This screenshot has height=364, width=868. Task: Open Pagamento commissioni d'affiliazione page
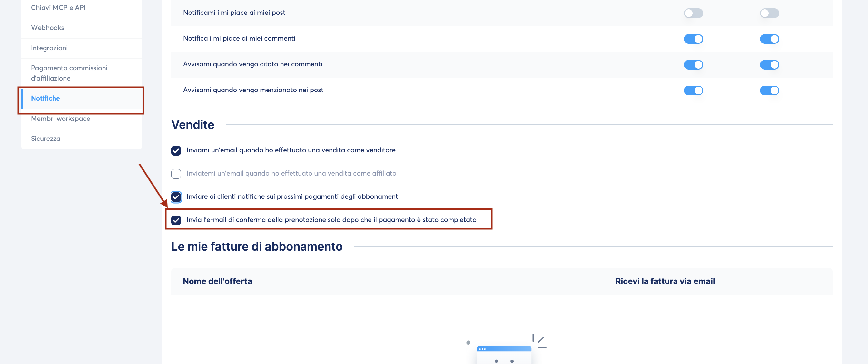[69, 73]
